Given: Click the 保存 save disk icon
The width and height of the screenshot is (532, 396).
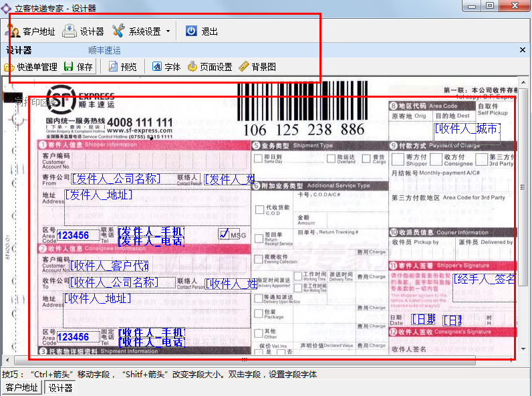Looking at the screenshot, I should [x=69, y=67].
